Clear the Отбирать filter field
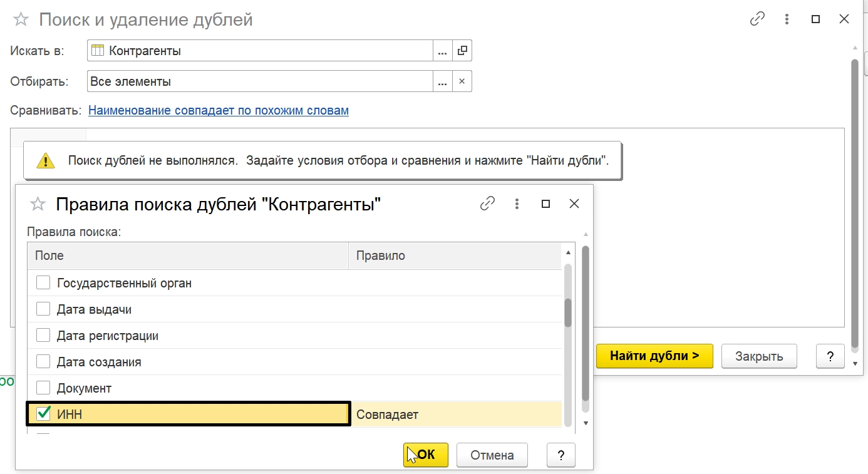The width and height of the screenshot is (868, 474). (x=462, y=81)
